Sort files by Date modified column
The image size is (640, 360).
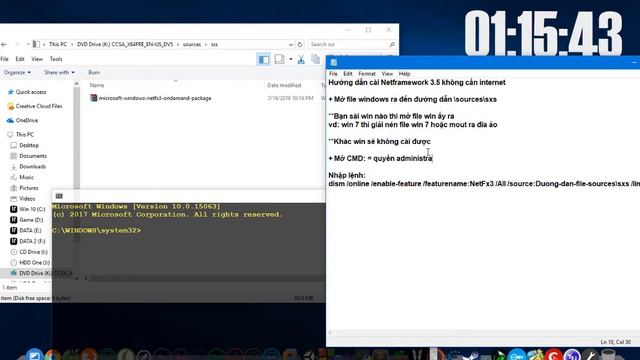tap(284, 85)
